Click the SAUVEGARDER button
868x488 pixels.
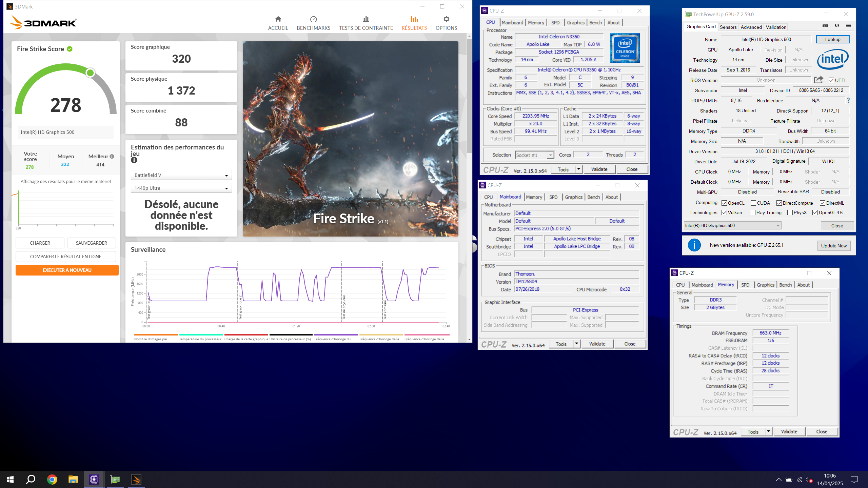[92, 243]
